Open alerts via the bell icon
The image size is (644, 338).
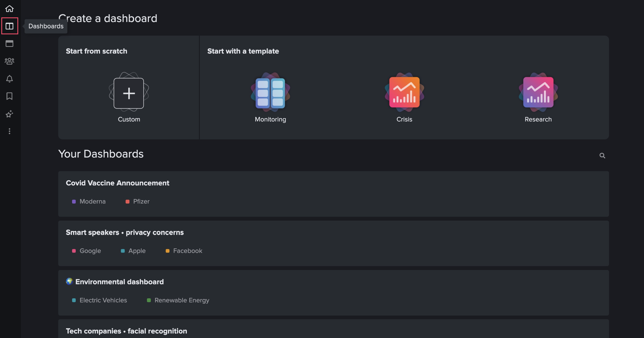tap(9, 79)
